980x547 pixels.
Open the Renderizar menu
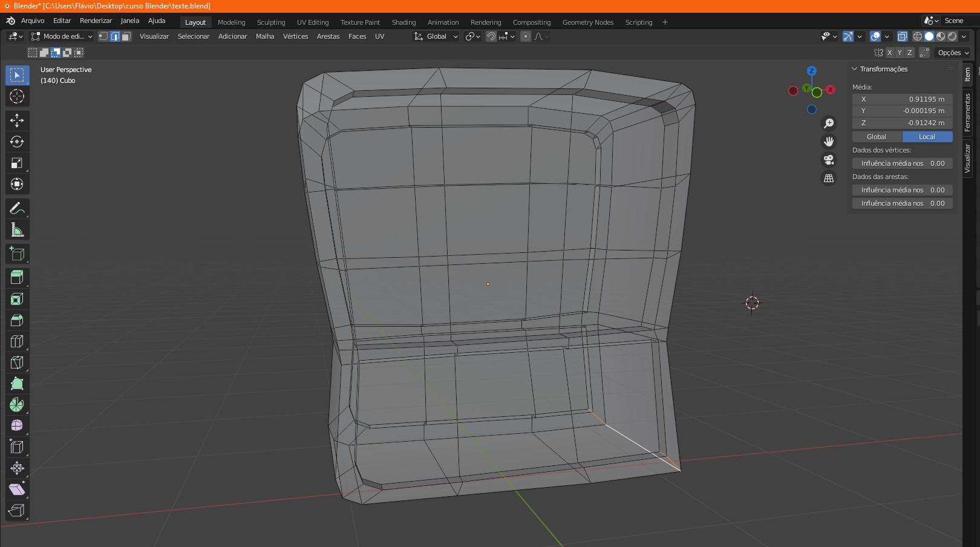click(96, 21)
